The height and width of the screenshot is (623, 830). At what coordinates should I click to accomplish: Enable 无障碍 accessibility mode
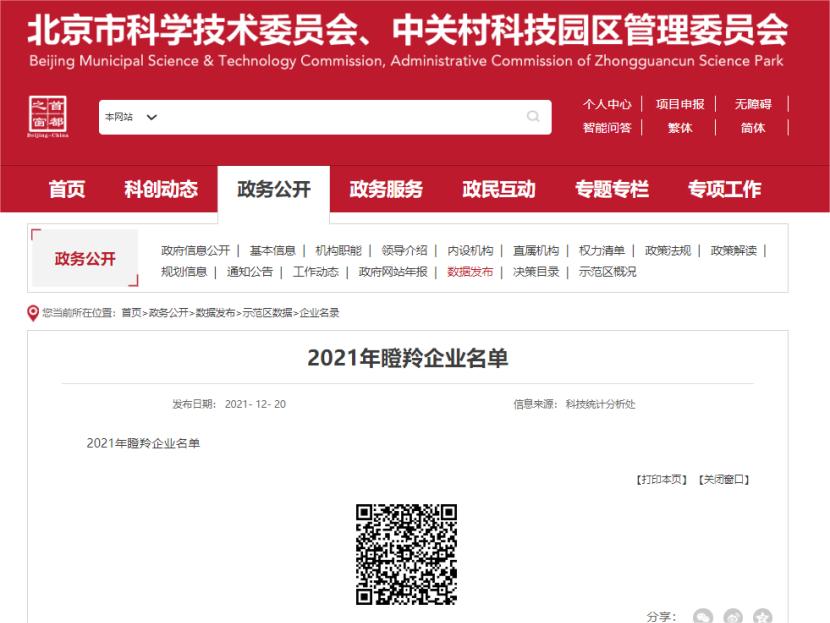[x=753, y=104]
